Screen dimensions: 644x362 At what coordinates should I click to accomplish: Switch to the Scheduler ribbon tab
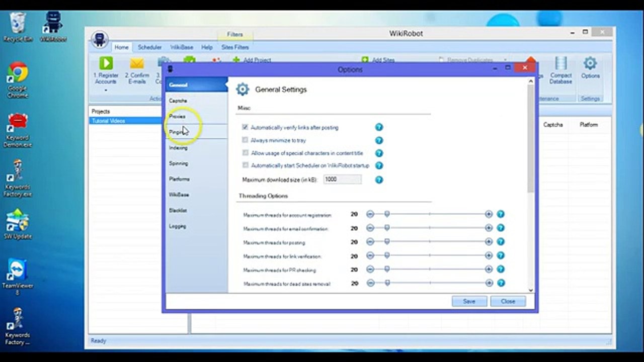pyautogui.click(x=149, y=47)
